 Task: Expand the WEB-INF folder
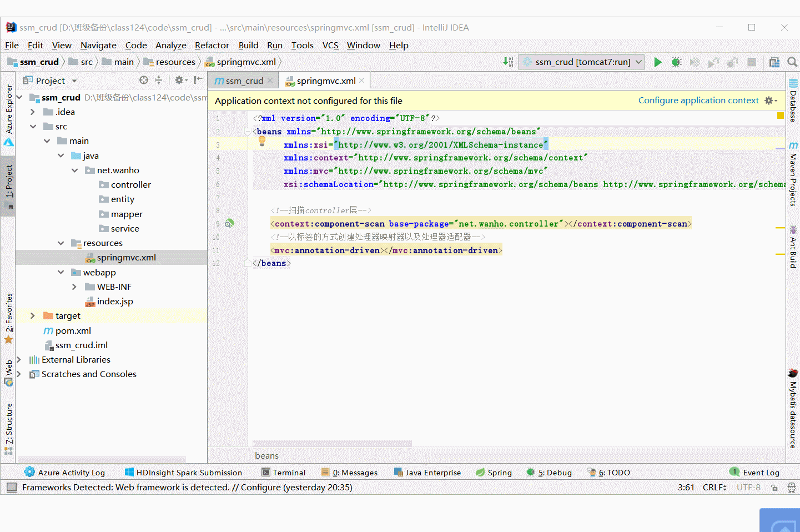click(x=74, y=287)
